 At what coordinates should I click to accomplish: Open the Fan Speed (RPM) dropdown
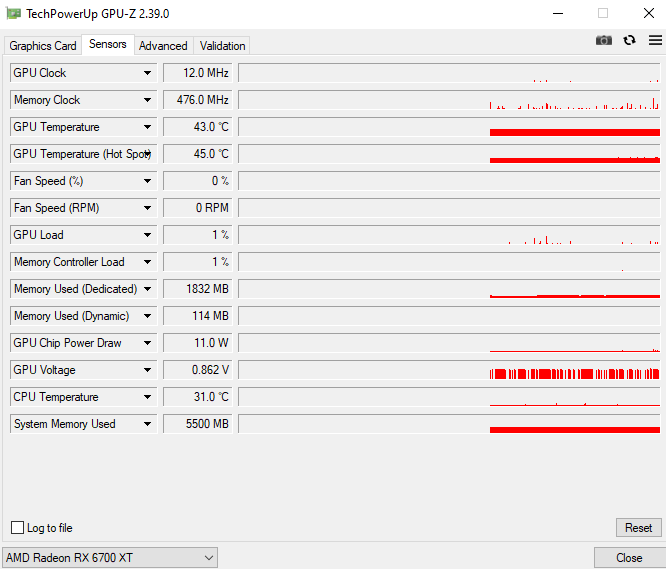[83, 208]
